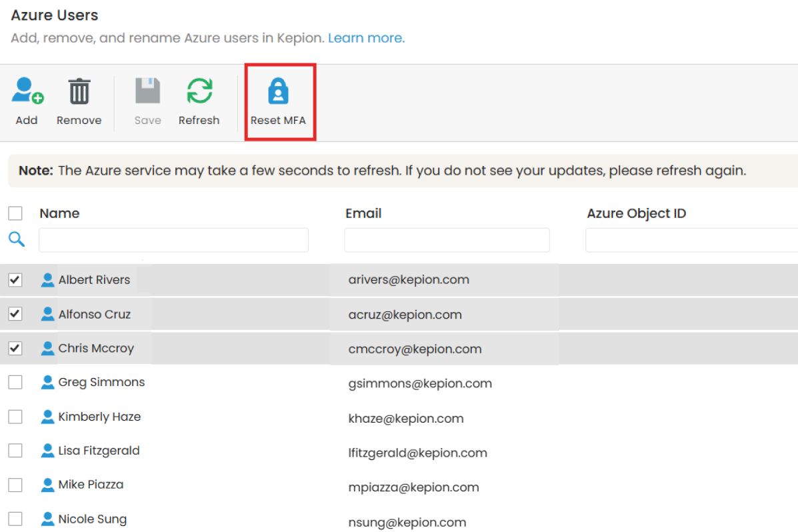Select the Alfonso Cruz name
Viewport: 798px width, 532px height.
coord(95,315)
